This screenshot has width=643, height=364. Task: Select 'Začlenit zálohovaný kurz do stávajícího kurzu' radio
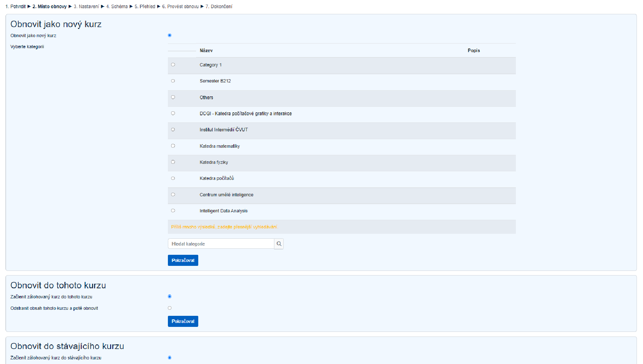point(170,358)
